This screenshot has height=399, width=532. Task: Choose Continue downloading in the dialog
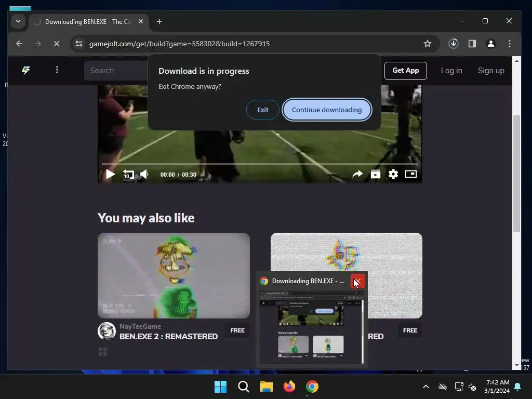[327, 110]
